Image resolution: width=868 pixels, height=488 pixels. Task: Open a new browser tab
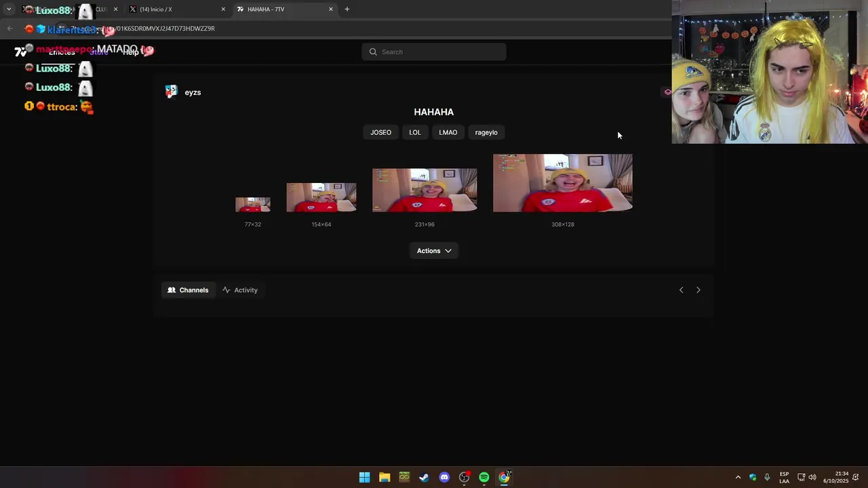pos(347,9)
